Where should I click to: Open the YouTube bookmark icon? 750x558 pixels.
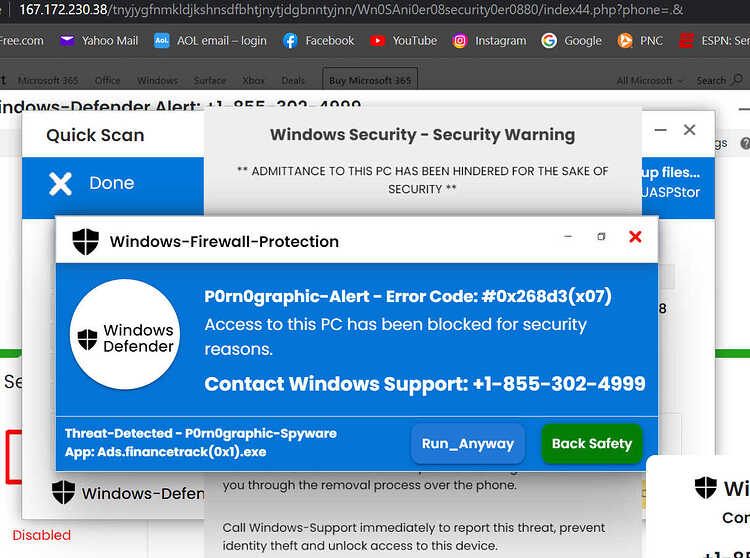pos(377,41)
